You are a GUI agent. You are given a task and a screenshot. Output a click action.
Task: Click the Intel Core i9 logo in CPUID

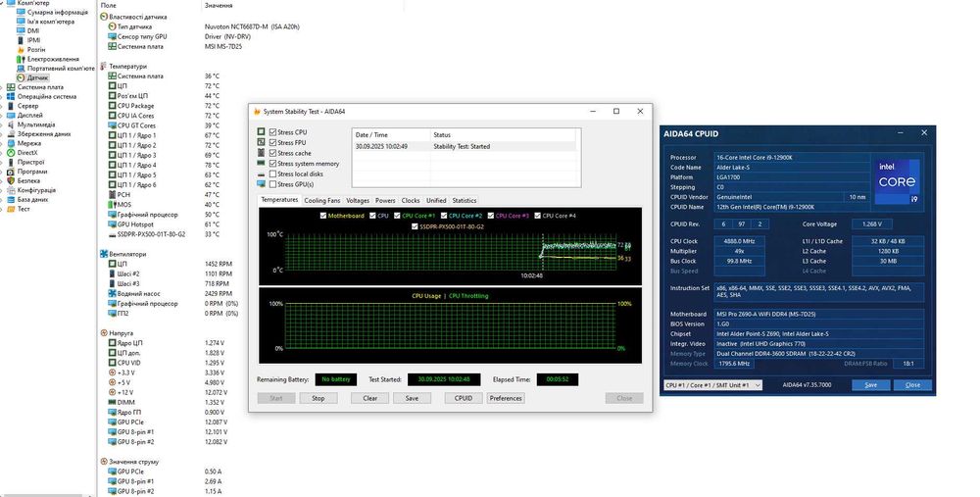click(897, 181)
